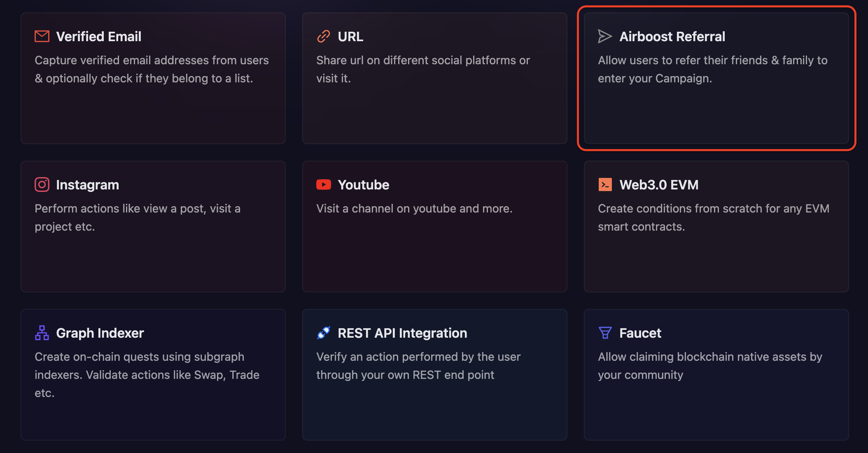Click the REST API plug icon
This screenshot has height=453, width=868.
pyautogui.click(x=324, y=333)
